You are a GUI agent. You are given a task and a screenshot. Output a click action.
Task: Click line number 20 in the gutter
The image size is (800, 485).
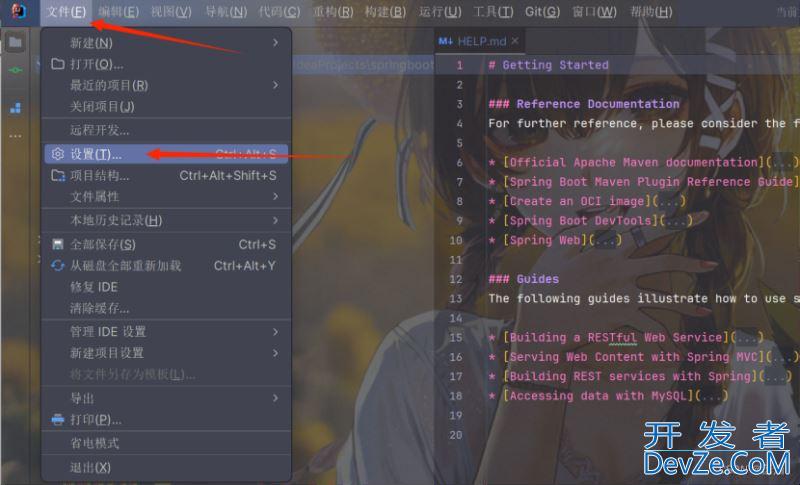456,435
